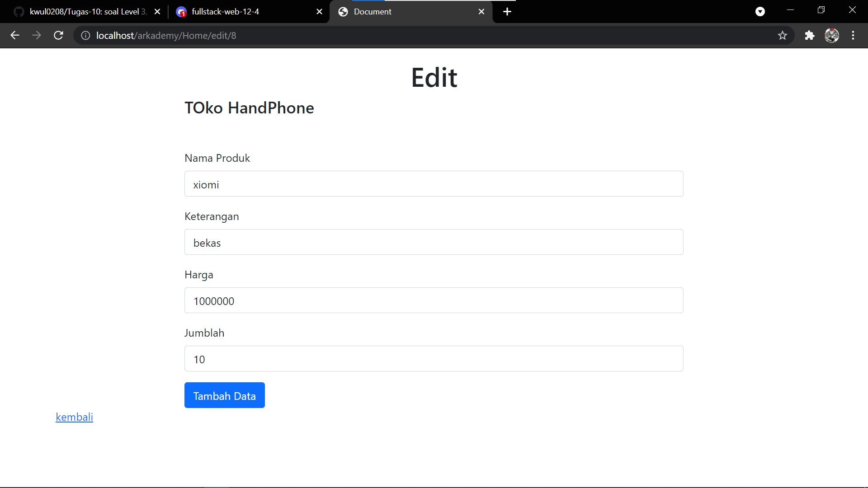Open the Extensions puzzle icon
This screenshot has height=488, width=868.
tap(809, 35)
